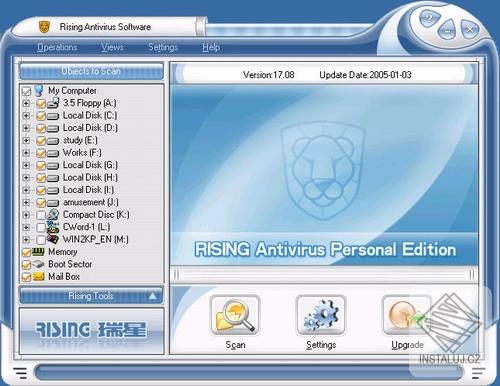Image resolution: width=500 pixels, height=386 pixels.
Task: Click the Upgrade button label
Action: point(407,345)
